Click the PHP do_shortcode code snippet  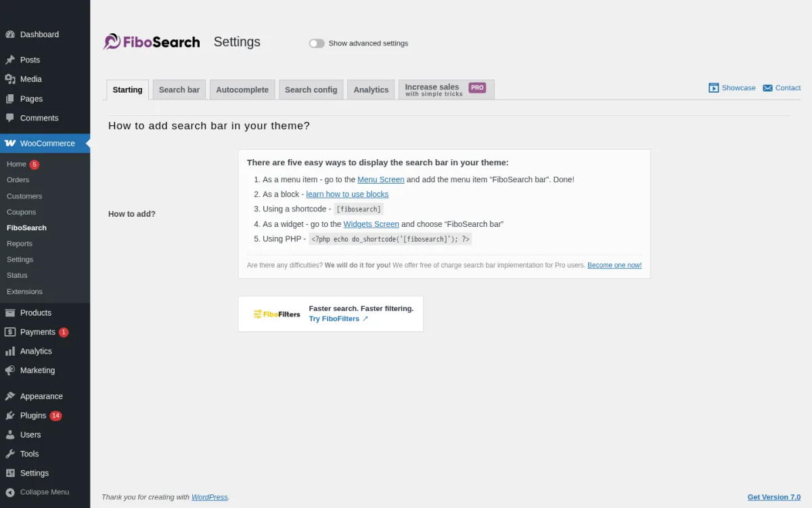coord(390,239)
